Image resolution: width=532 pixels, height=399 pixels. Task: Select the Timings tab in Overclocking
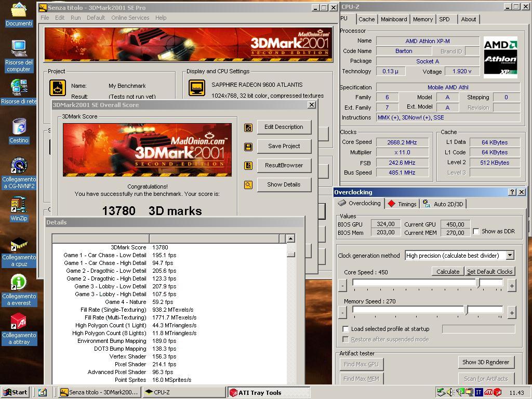point(403,204)
